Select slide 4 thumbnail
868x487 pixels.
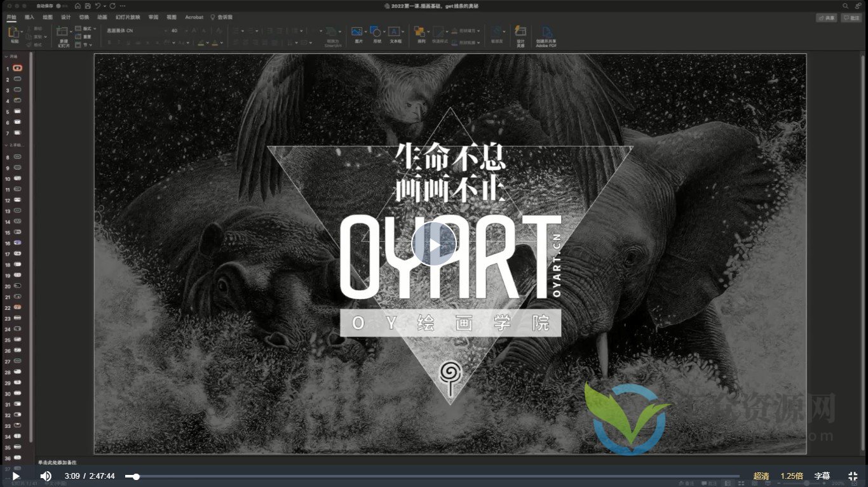click(x=18, y=100)
